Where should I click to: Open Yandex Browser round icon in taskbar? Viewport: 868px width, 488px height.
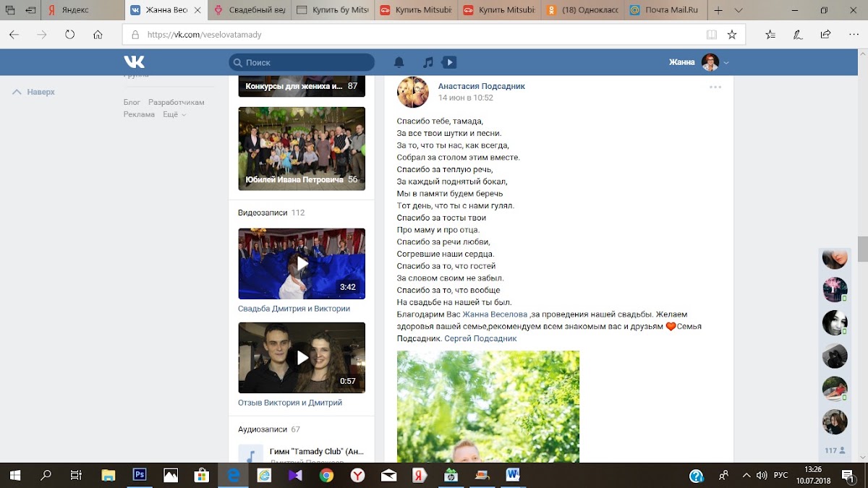[357, 475]
